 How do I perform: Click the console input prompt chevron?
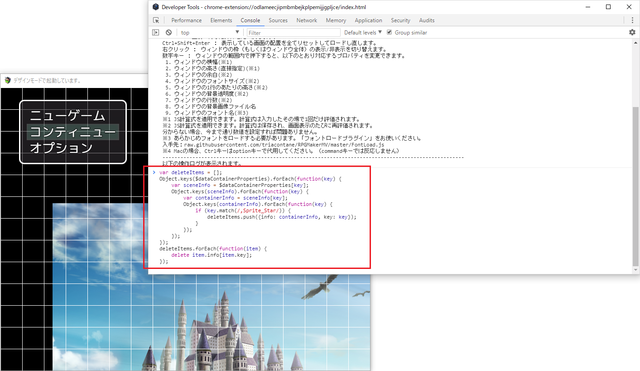point(154,172)
